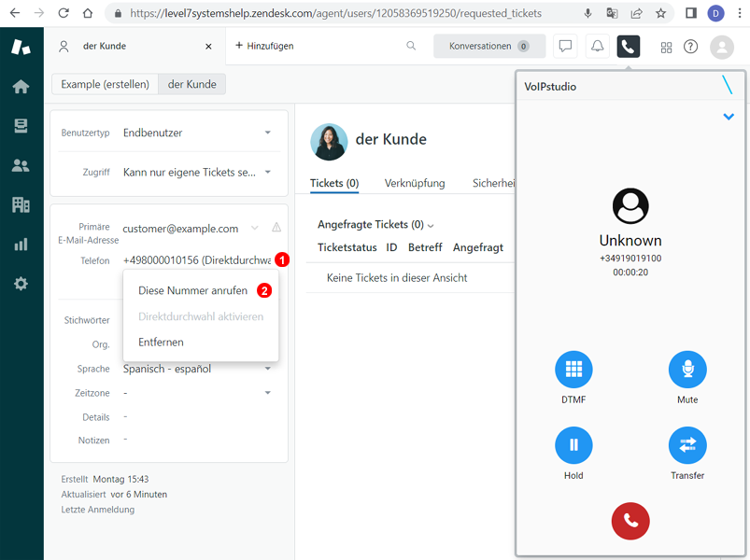Toggle Hold for the current call
Screen dimensions: 750x560
point(573,445)
